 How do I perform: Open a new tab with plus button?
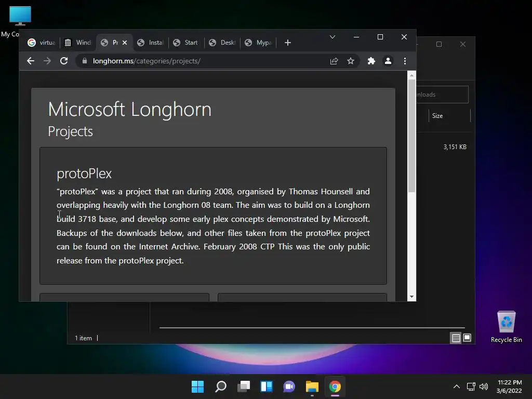click(288, 43)
